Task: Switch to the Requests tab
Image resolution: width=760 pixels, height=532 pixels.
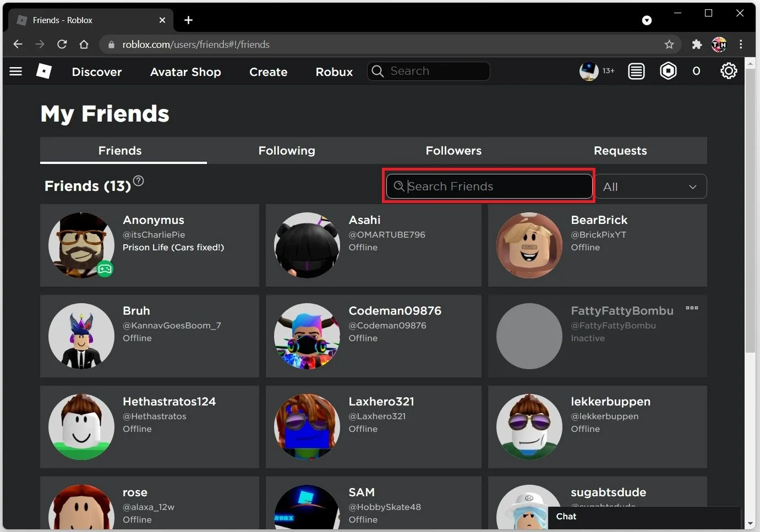Action: [x=620, y=151]
